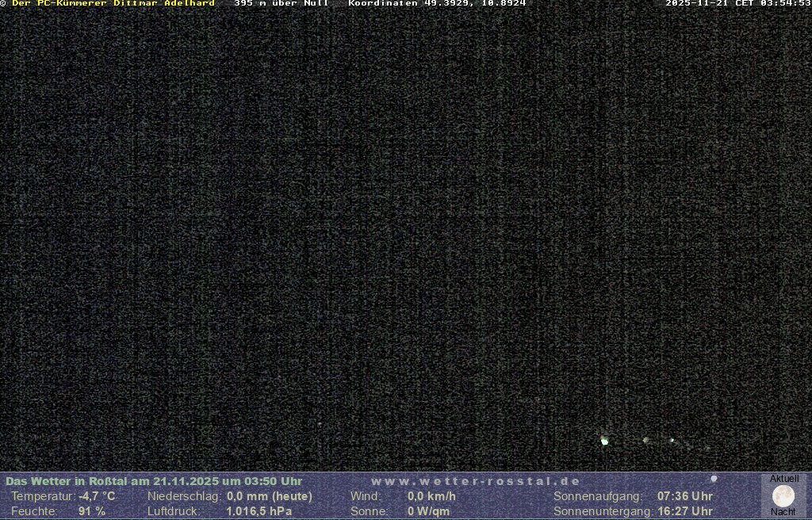Screen dimensions: 812x520
Task: Click the '395 m über Null' altitude text
Action: (x=281, y=4)
